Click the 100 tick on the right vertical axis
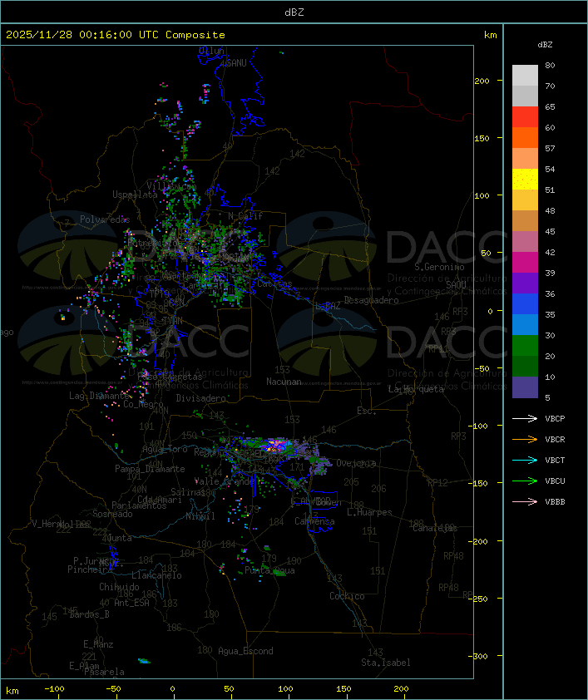The width and height of the screenshot is (588, 700). pos(482,195)
